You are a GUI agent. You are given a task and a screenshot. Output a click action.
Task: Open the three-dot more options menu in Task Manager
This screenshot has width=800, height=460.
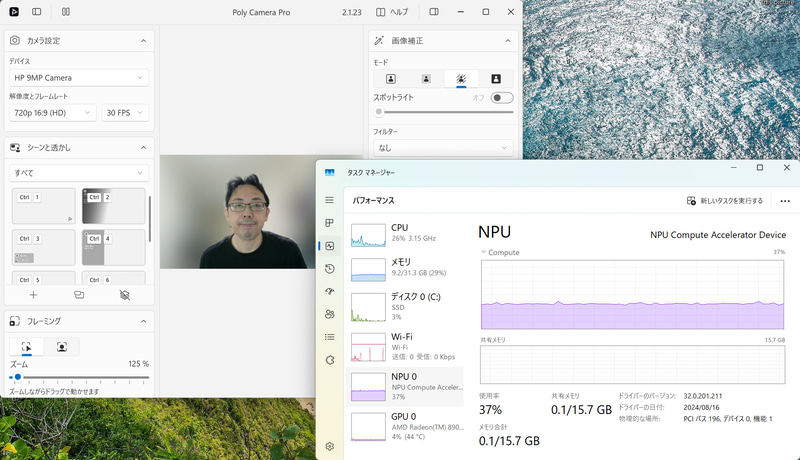coord(785,201)
